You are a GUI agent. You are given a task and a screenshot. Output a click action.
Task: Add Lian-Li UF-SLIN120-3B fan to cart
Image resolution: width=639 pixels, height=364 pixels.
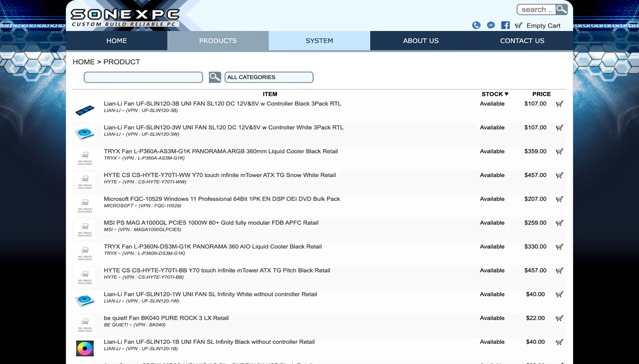[x=559, y=104]
